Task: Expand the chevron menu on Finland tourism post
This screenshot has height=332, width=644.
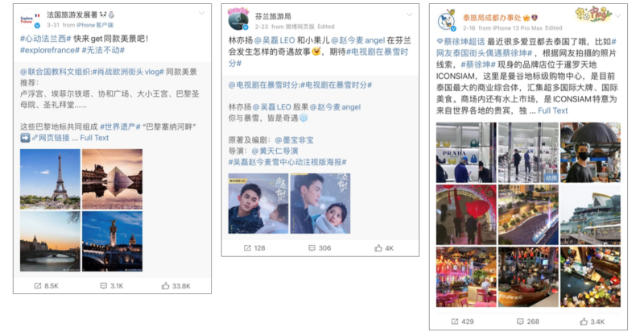Action: click(x=410, y=15)
